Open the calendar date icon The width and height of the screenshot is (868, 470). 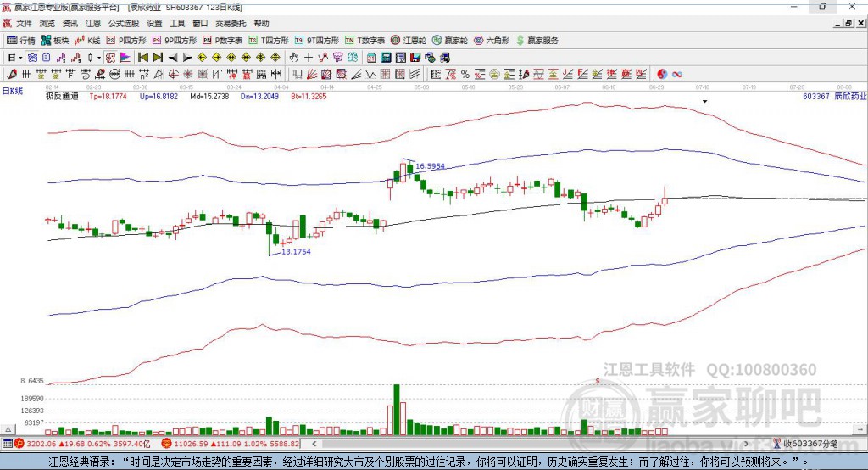coord(371,58)
